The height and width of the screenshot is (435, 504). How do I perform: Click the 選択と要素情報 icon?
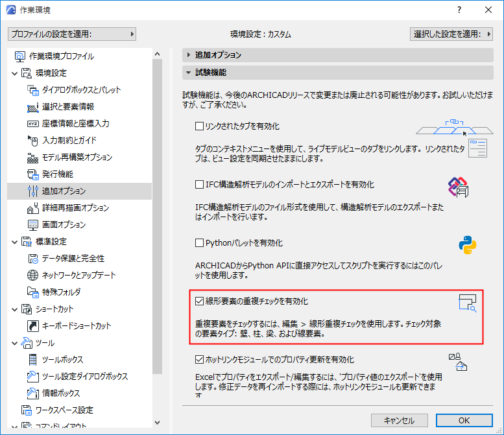(x=33, y=107)
